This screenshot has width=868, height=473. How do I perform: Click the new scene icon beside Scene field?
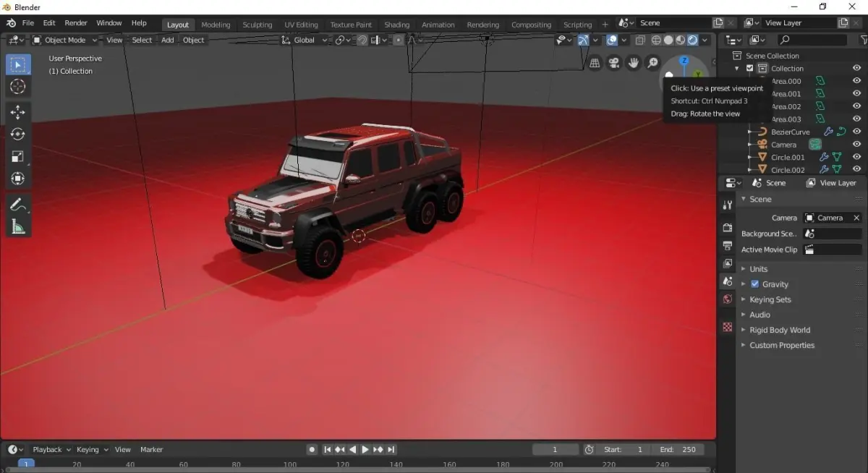coord(718,23)
